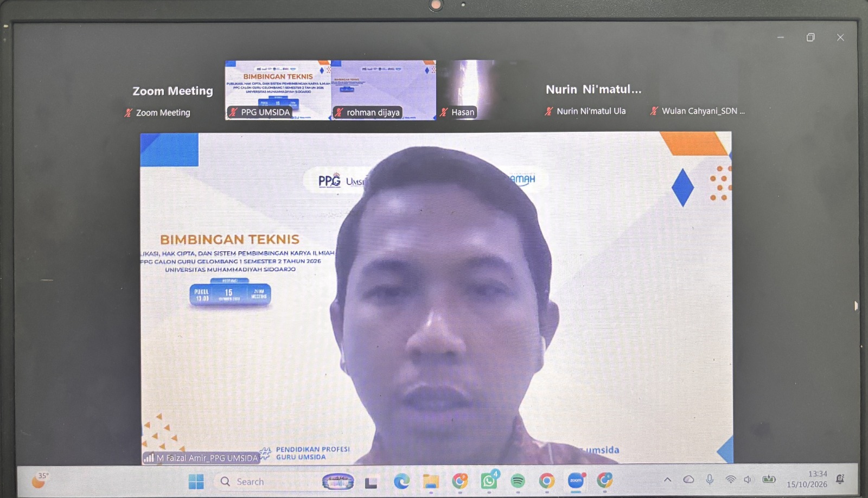Open the weather widget showing 35°
Screen dimensions: 868x498
(x=40, y=480)
